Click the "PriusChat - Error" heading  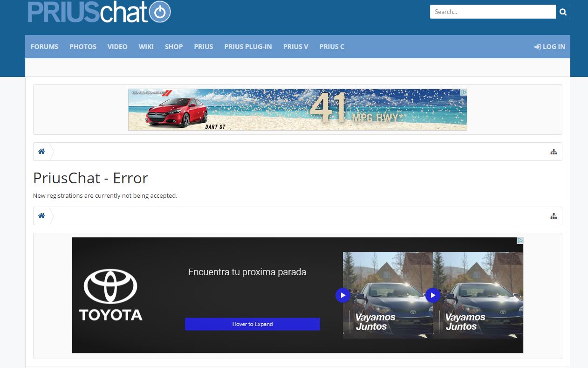click(91, 178)
